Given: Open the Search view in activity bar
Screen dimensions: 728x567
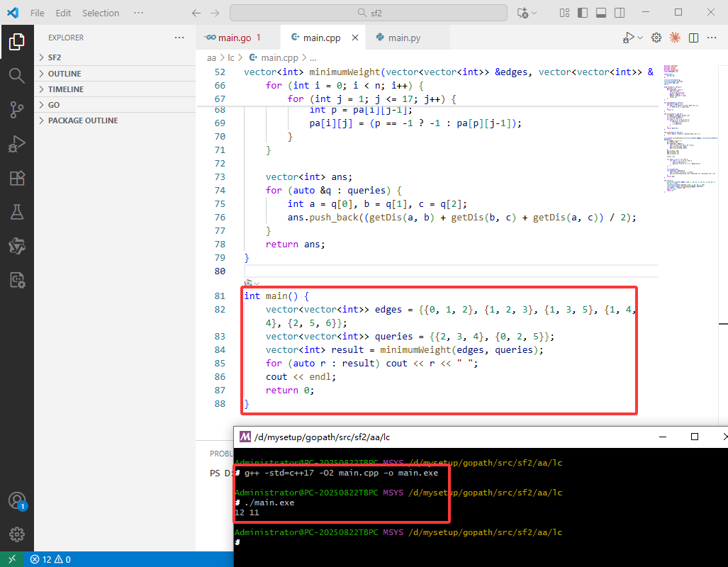Looking at the screenshot, I should tap(17, 76).
